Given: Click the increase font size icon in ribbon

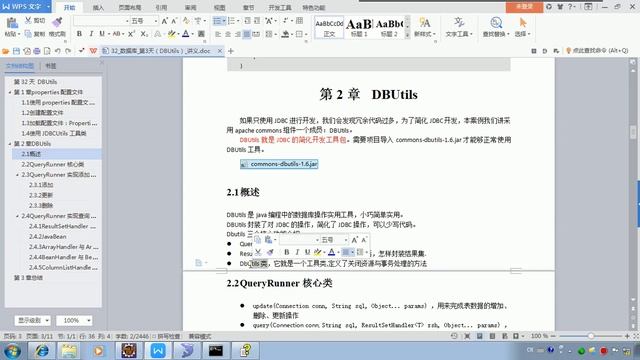Looking at the screenshot, I should point(164,21).
